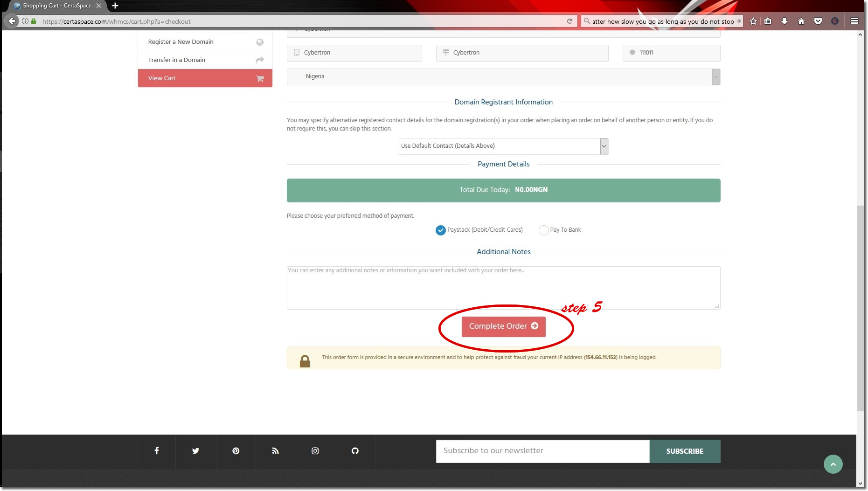Click the browser search box
The width and height of the screenshot is (868, 491).
pyautogui.click(x=661, y=21)
